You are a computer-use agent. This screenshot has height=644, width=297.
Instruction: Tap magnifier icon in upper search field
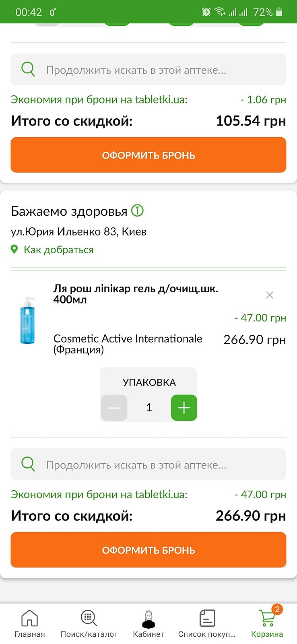pos(28,69)
